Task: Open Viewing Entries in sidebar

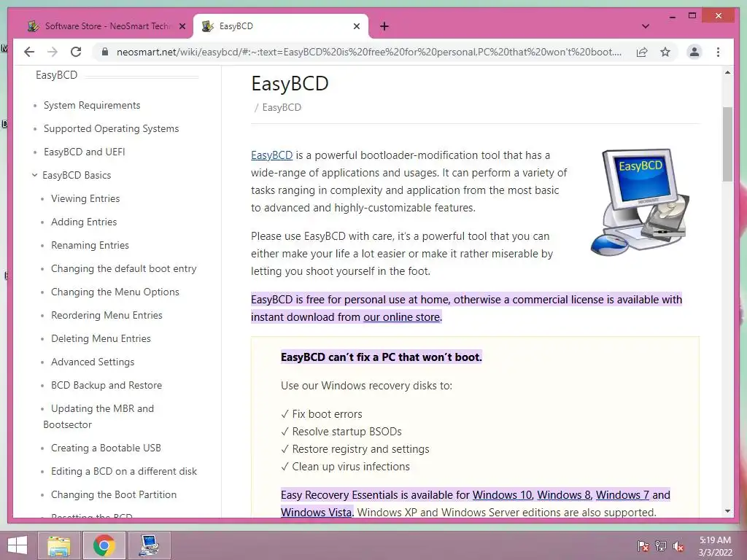Action: tap(85, 198)
